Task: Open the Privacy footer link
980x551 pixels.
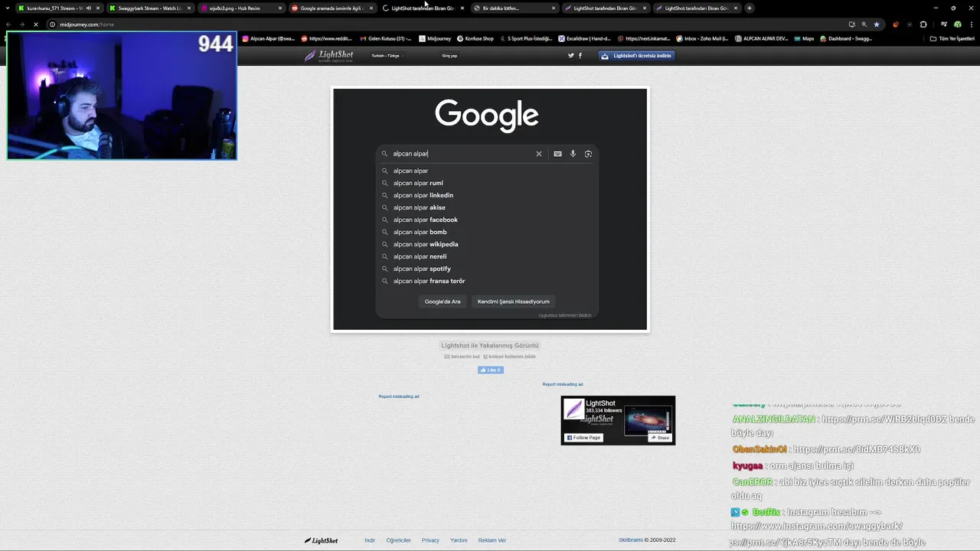Action: point(430,540)
